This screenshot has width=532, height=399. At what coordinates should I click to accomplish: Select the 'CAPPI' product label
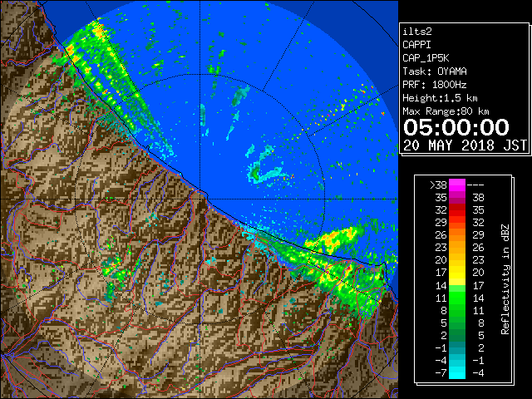416,45
